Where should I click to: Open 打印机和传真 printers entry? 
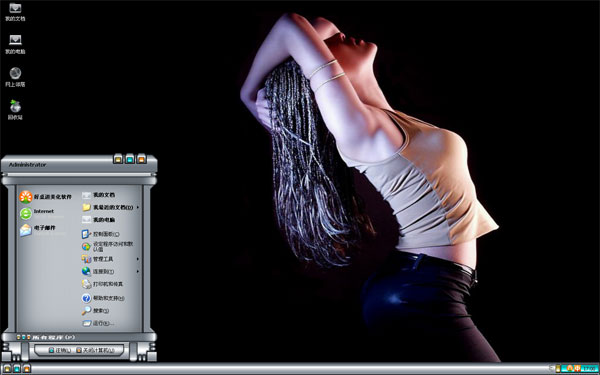coord(103,284)
